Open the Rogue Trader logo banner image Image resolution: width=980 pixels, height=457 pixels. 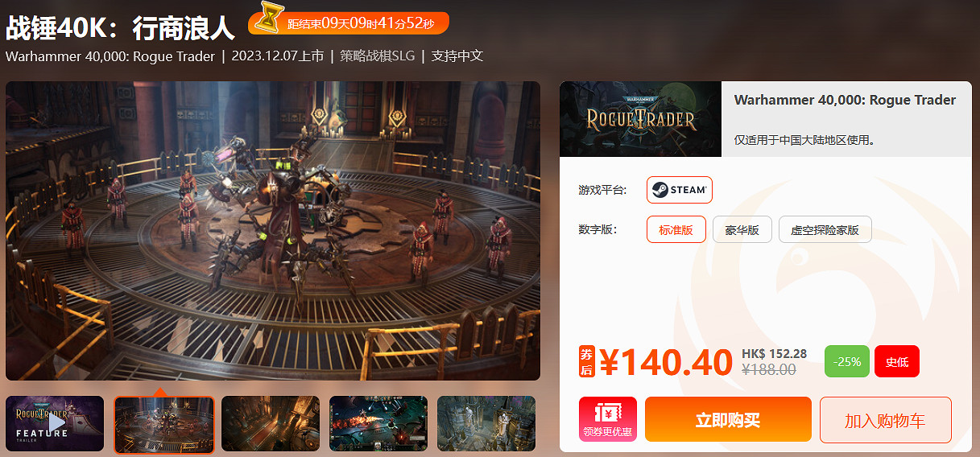tap(640, 119)
